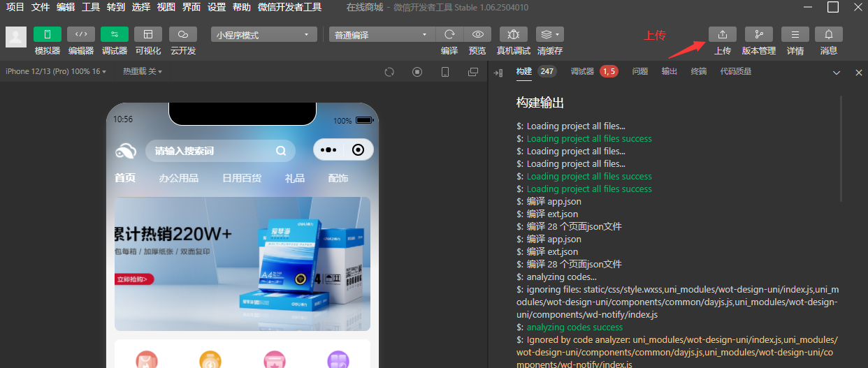The image size is (868, 368).
Task: Open the 选择 menu
Action: pyautogui.click(x=141, y=7)
